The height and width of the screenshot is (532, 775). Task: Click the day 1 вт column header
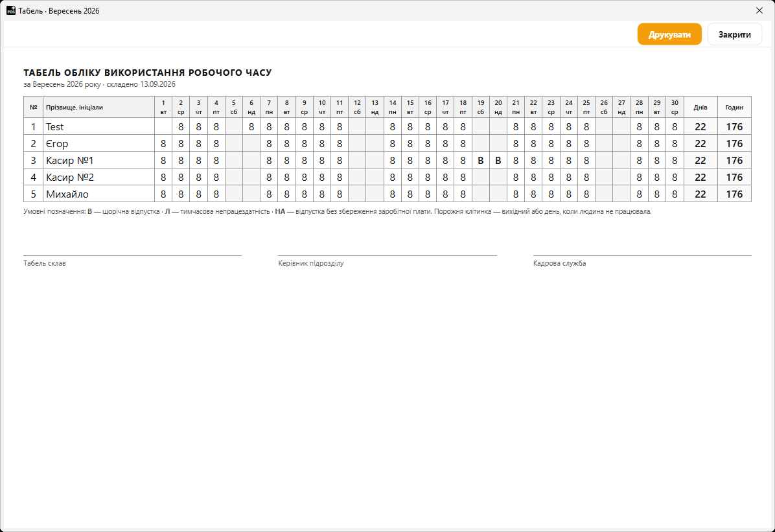tap(163, 108)
